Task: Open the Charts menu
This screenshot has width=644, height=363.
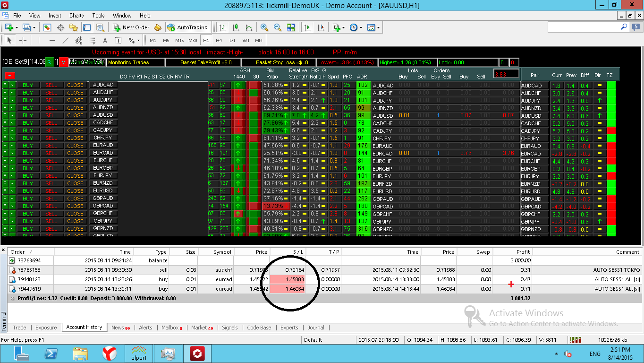Action: tap(76, 16)
